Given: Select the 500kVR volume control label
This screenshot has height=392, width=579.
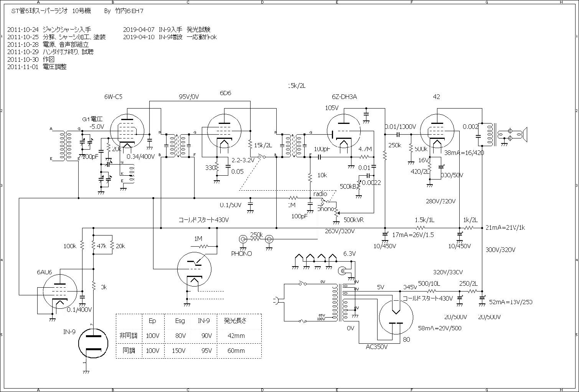Looking at the screenshot, I should pos(353,220).
